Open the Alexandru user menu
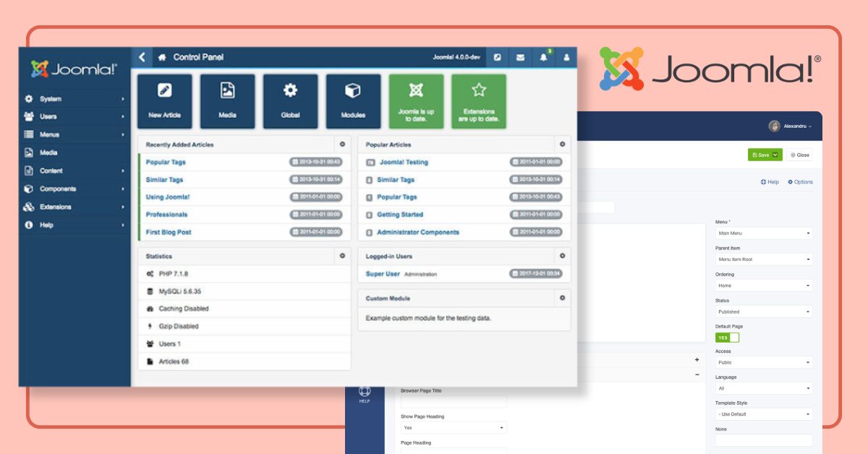Image resolution: width=868 pixels, height=454 pixels. point(797,126)
